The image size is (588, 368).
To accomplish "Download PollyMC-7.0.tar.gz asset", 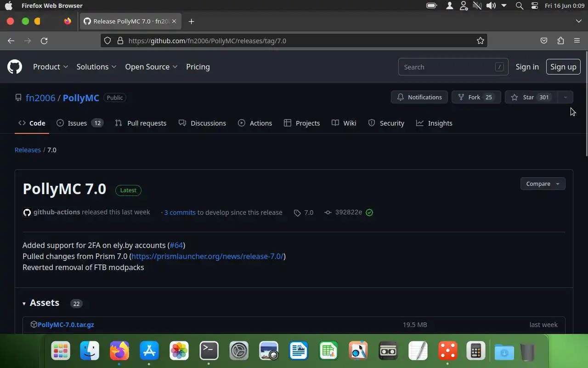I will click(66, 324).
